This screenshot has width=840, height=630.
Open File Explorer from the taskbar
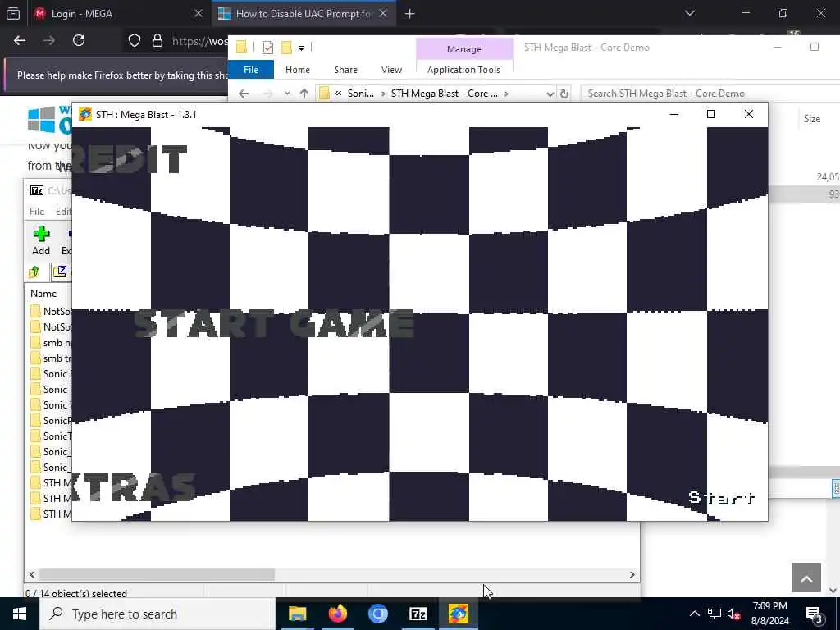(x=297, y=614)
